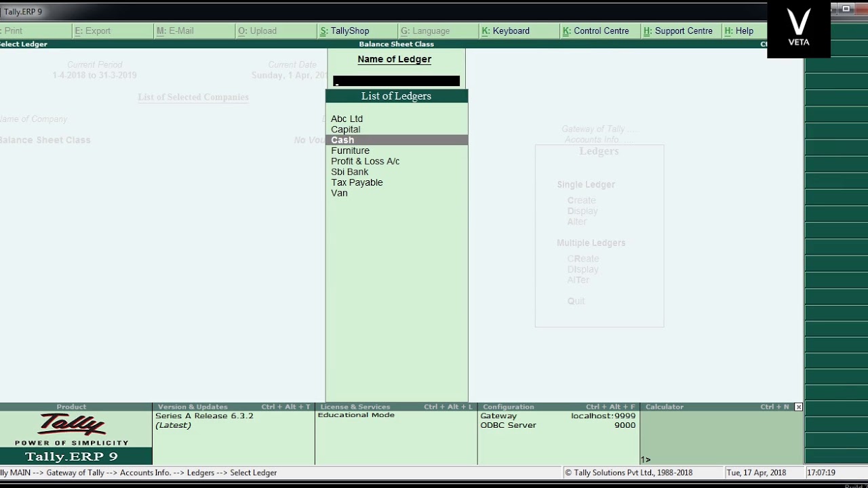Click the ODBC Server 9000 entry
The width and height of the screenshot is (868, 488).
[558, 425]
